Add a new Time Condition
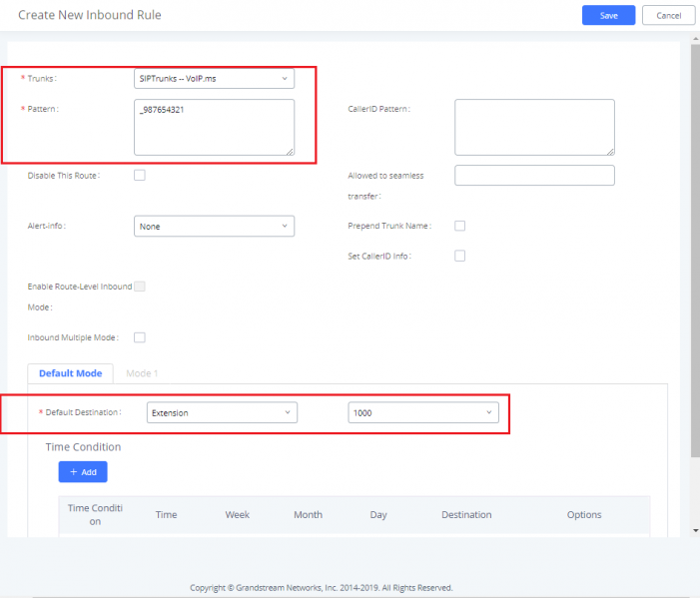The width and height of the screenshot is (700, 598). click(x=83, y=471)
